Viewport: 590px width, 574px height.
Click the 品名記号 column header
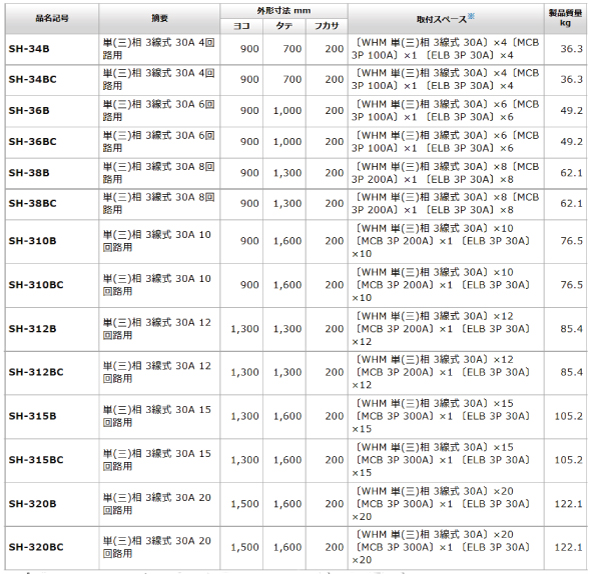point(52,18)
